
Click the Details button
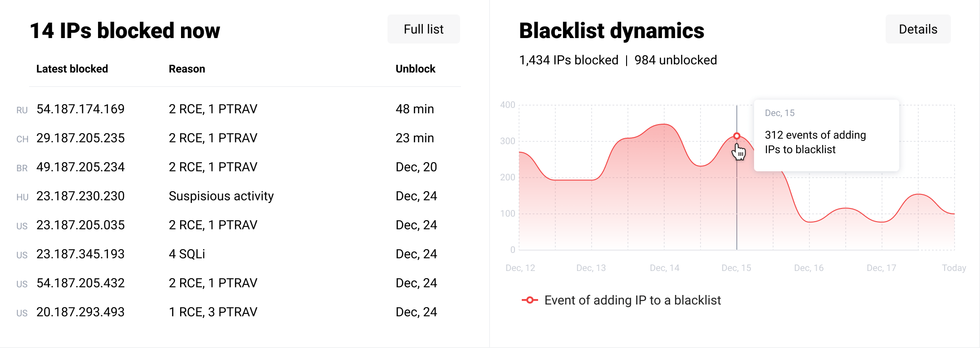coord(918,29)
